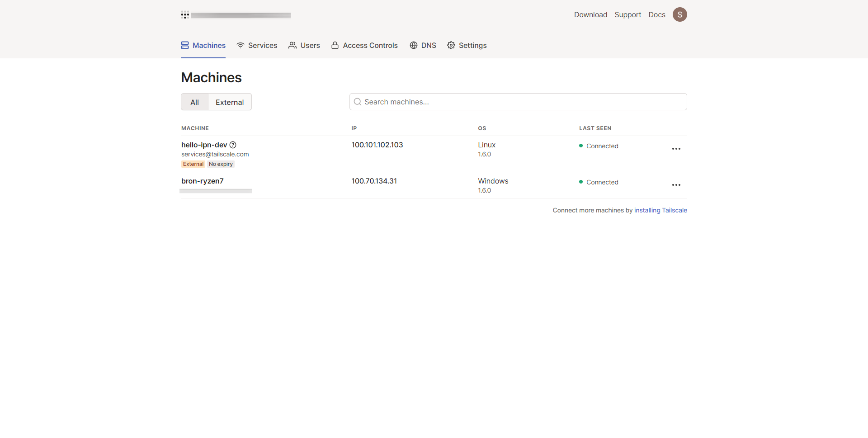The image size is (868, 438).
Task: Open the Download link
Action: 590,14
